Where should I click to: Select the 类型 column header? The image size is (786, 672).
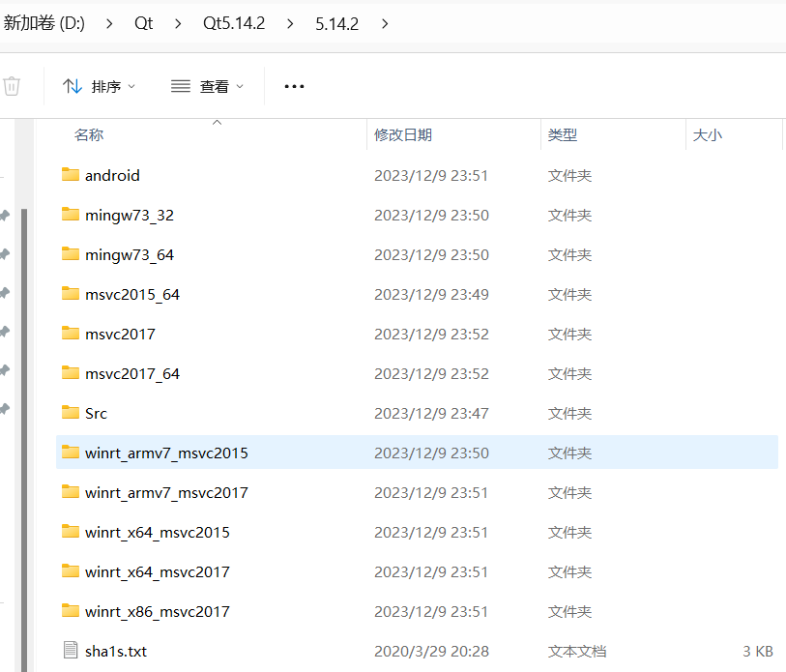(x=563, y=134)
